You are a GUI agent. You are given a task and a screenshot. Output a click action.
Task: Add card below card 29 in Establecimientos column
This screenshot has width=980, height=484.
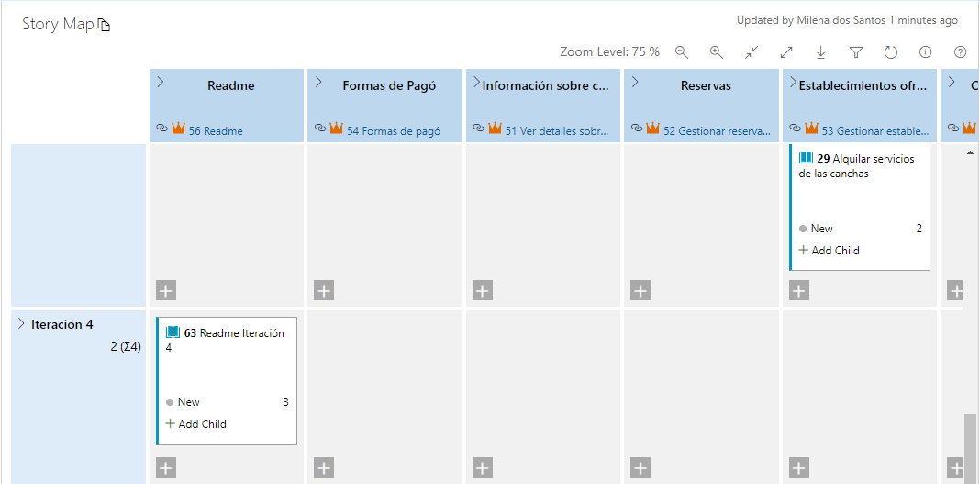coord(799,291)
